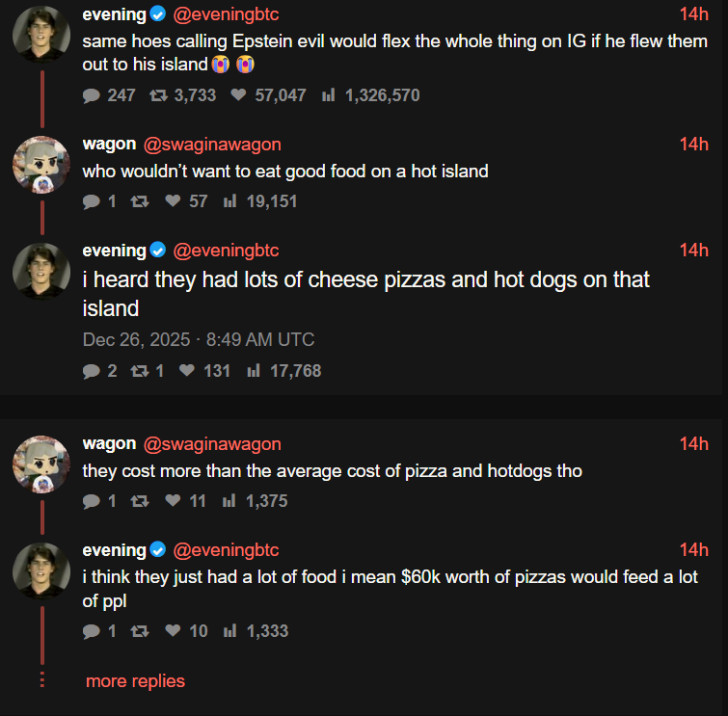This screenshot has height=716, width=728.
Task: Click 14h timestamp on $60k reply
Action: (693, 550)
